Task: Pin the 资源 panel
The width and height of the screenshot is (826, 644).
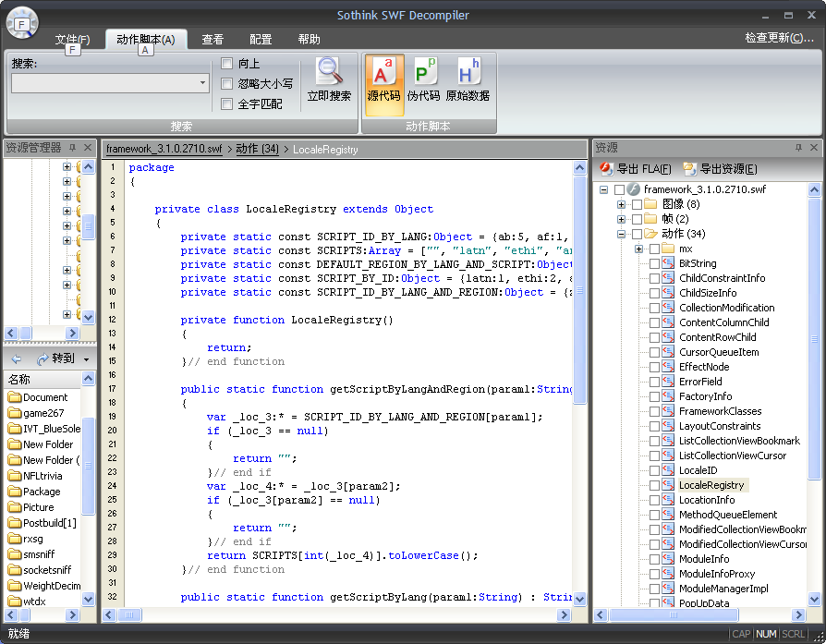Action: click(798, 148)
